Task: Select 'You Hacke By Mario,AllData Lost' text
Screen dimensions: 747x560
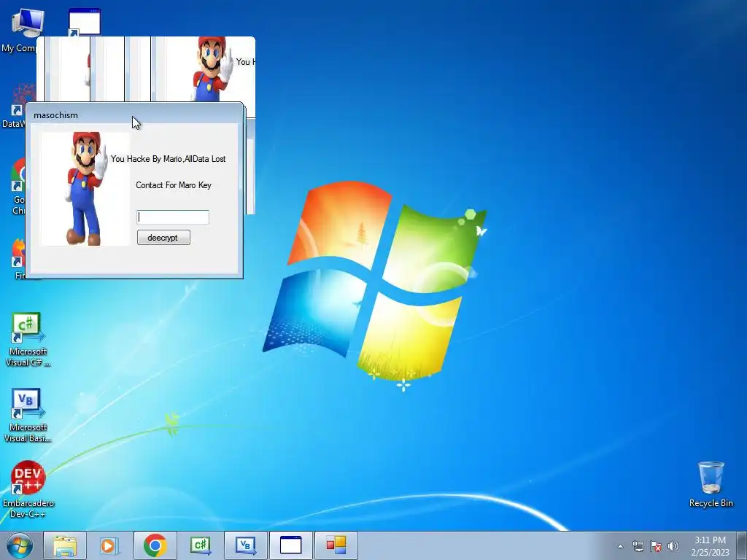Action: 169,158
